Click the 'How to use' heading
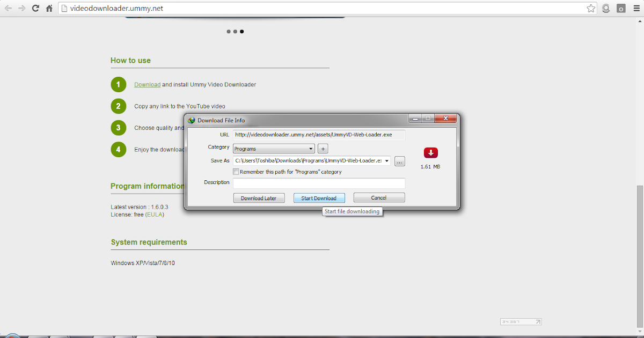Screen dimensions: 644x338 pyautogui.click(x=130, y=61)
